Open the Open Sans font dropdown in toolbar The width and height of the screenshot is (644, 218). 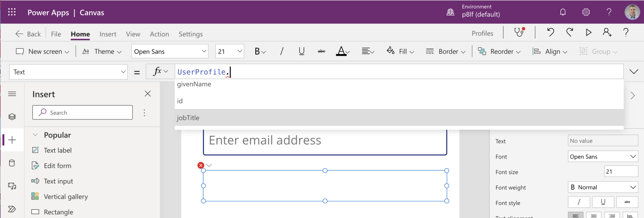[170, 51]
